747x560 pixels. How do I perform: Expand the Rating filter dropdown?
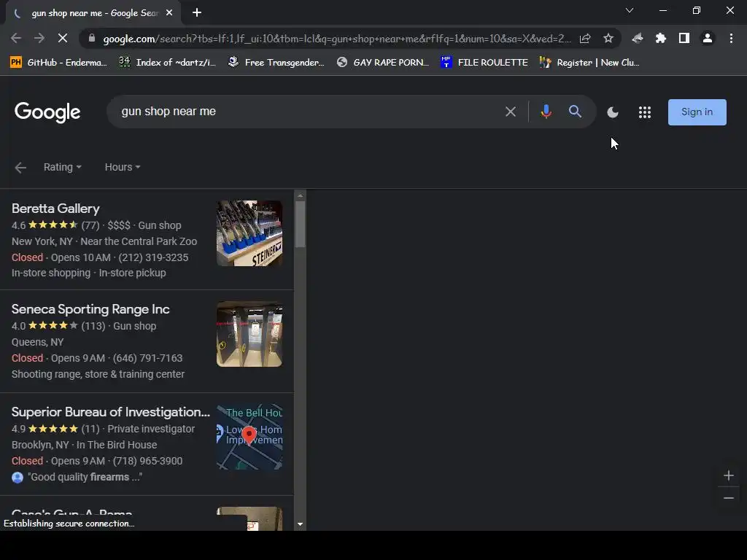point(63,167)
